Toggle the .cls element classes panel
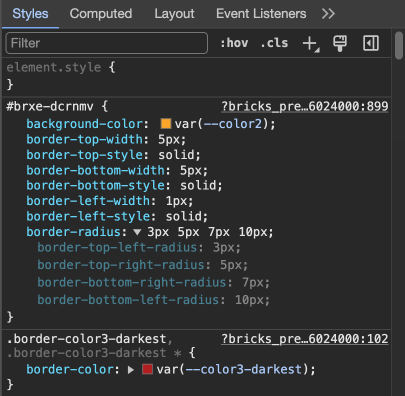The width and height of the screenshot is (405, 396). click(x=274, y=43)
